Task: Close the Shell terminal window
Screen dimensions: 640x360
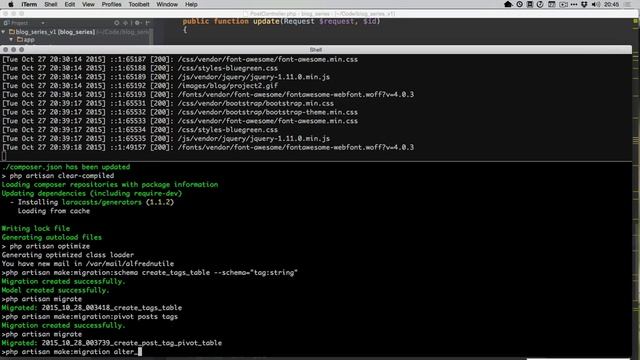Action: [x=5, y=49]
